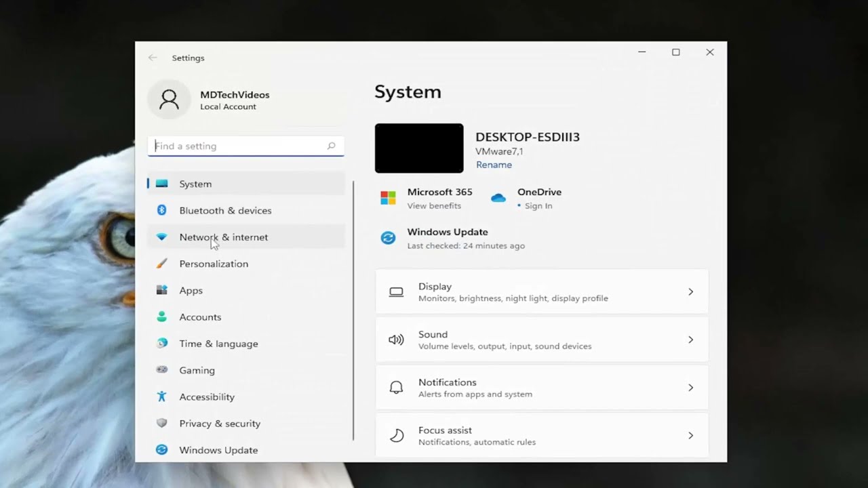Click the Apps grid icon

pos(161,290)
